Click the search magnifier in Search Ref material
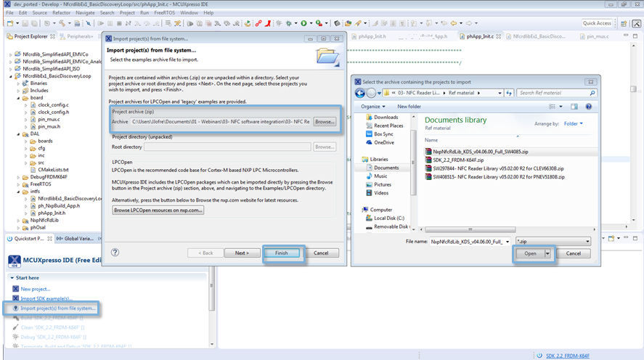Viewport: 644px width, 360px height. [x=592, y=93]
